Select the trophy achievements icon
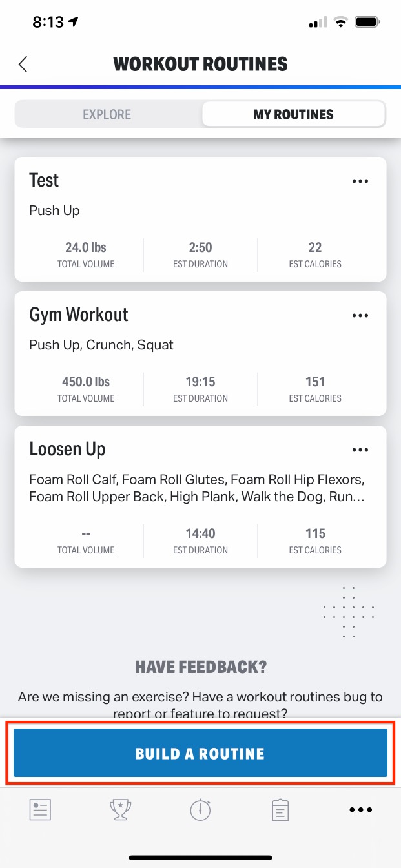The image size is (401, 868). point(120,809)
